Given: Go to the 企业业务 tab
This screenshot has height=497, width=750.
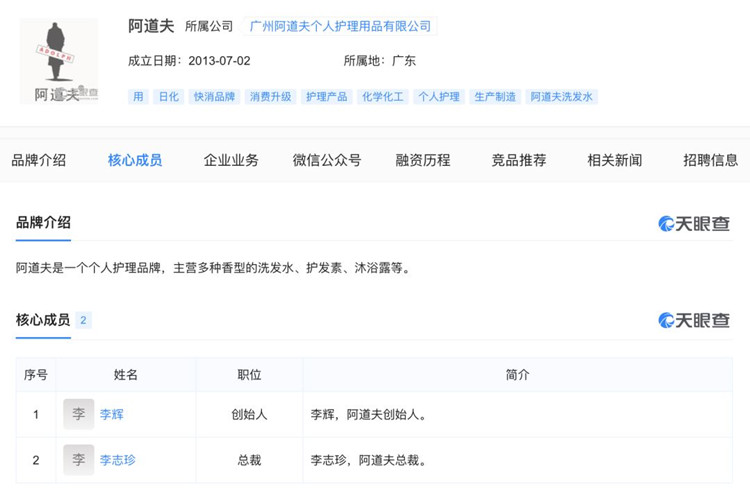Looking at the screenshot, I should [x=231, y=160].
